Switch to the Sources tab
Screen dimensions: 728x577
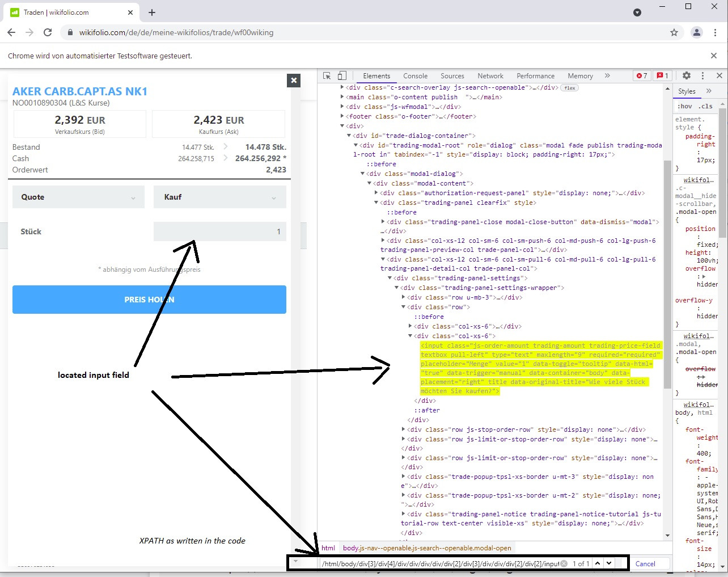(452, 75)
